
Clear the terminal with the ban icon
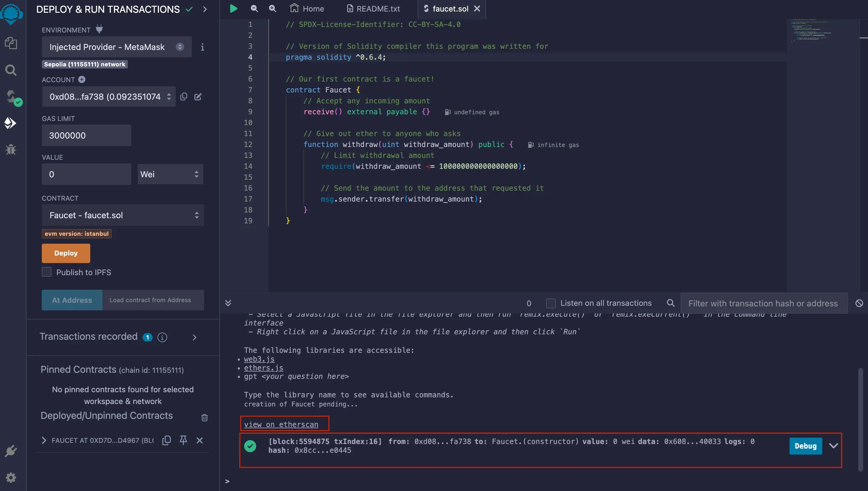pos(859,303)
